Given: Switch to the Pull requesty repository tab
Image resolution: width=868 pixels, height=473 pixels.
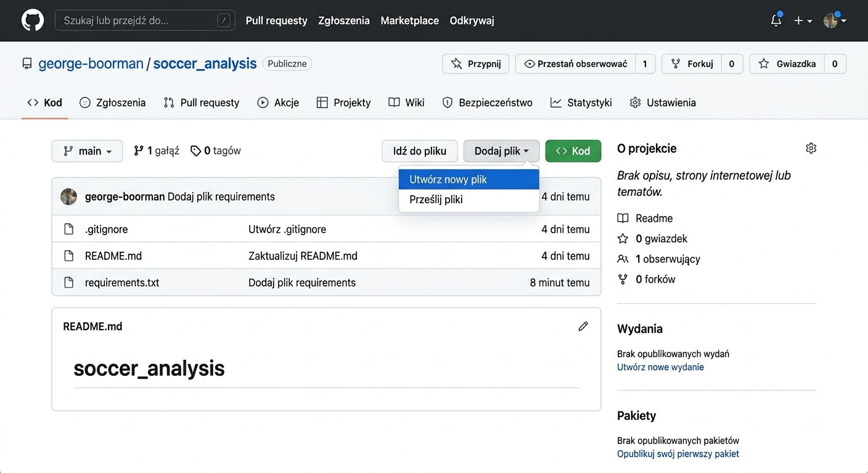Looking at the screenshot, I should (x=202, y=102).
